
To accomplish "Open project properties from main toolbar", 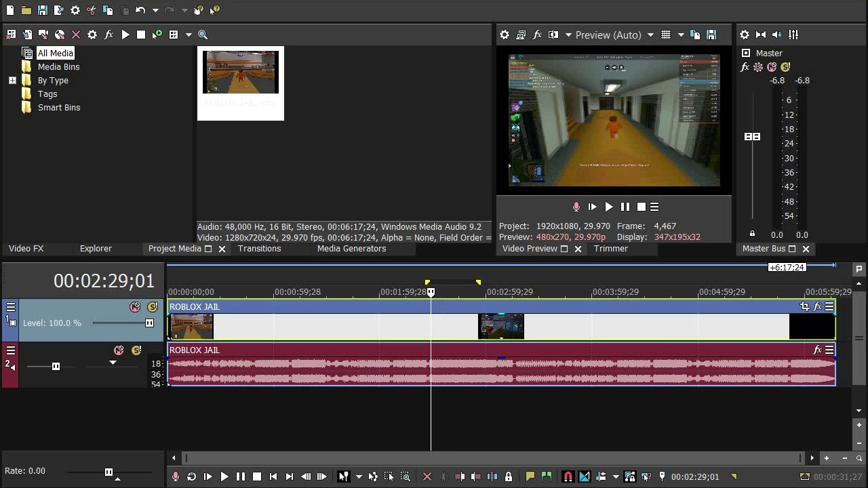I will coord(75,10).
